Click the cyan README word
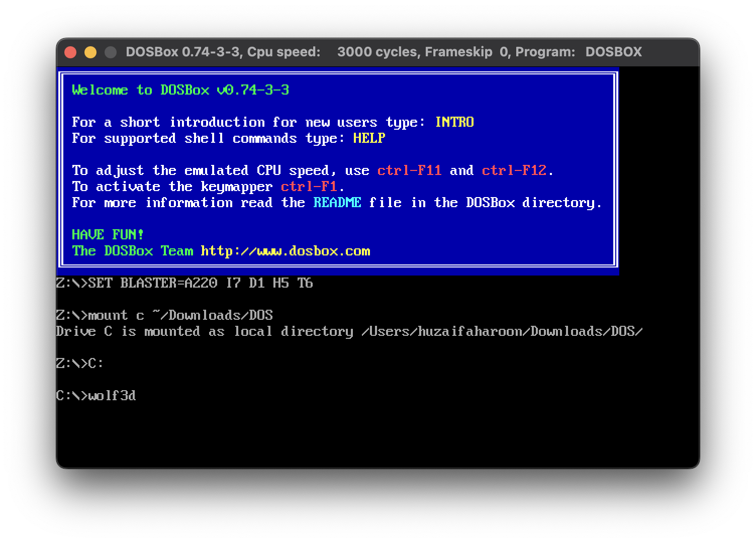756x543 pixels. (x=337, y=203)
